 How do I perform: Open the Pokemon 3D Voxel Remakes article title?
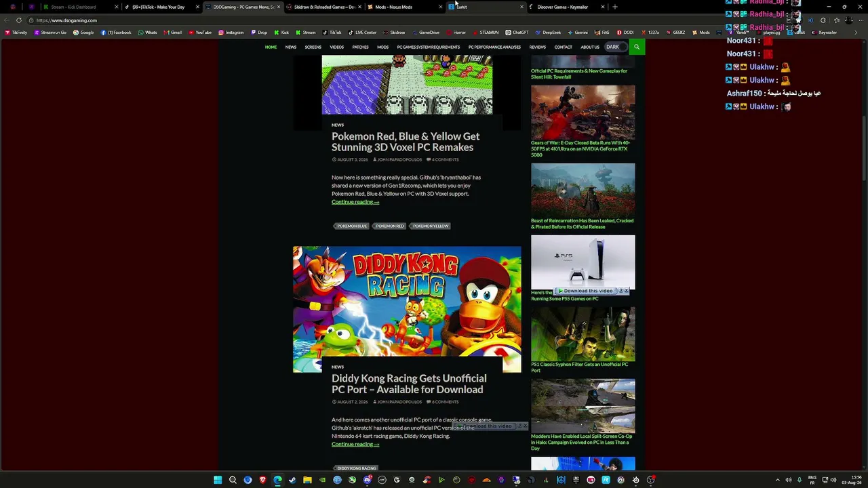pos(406,142)
